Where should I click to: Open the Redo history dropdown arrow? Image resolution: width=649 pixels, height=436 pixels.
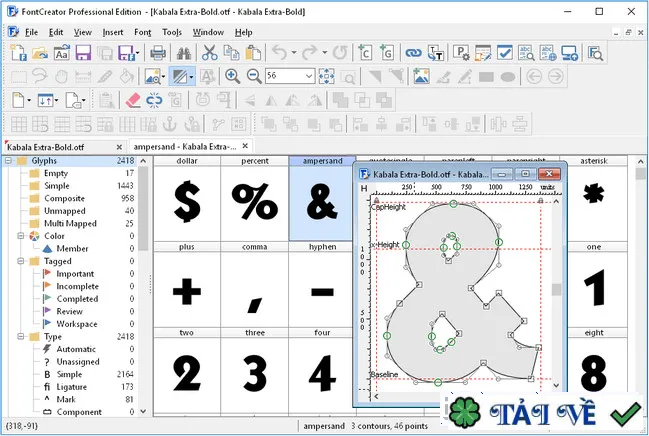[x=324, y=53]
